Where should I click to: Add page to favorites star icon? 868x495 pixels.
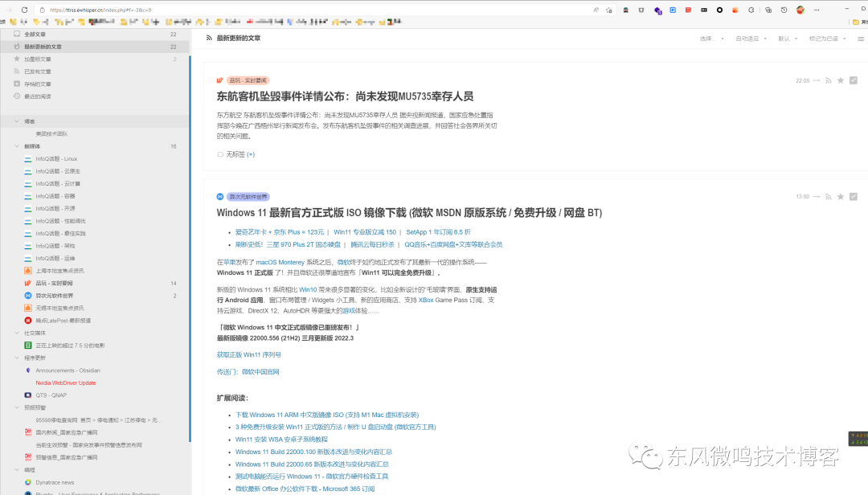pyautogui.click(x=609, y=10)
